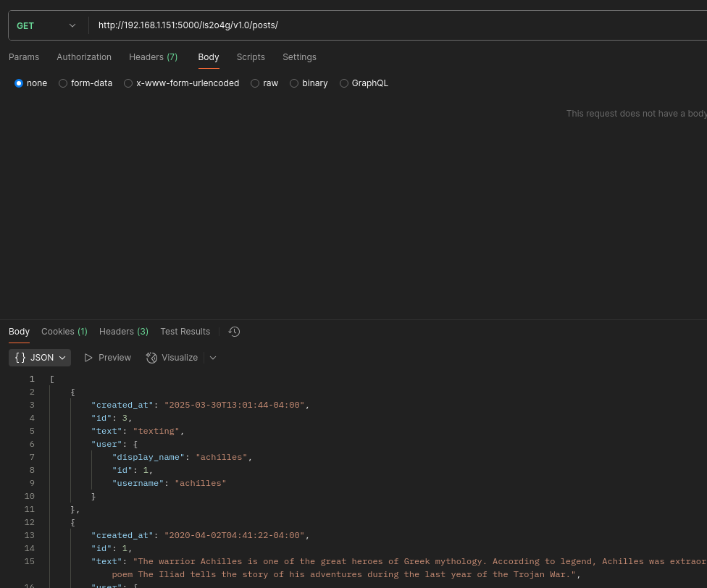The width and height of the screenshot is (707, 588).
Task: Click "This request does not have a body" message
Action: 636,114
